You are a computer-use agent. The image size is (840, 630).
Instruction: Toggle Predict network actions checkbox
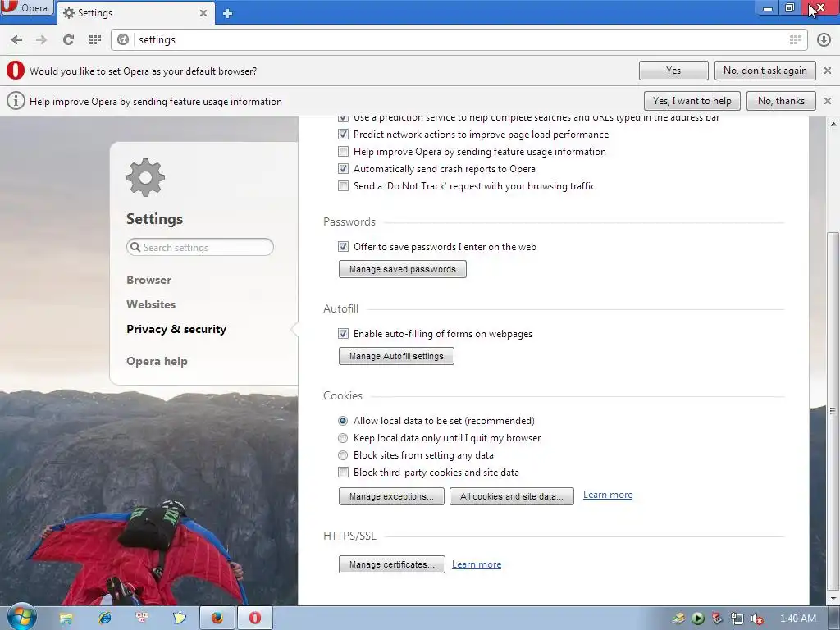coord(343,135)
